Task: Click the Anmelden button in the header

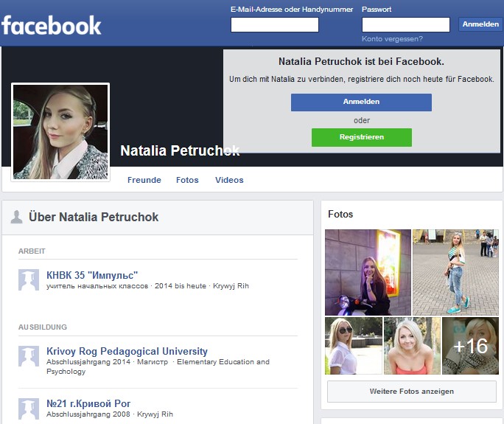Action: (x=480, y=24)
